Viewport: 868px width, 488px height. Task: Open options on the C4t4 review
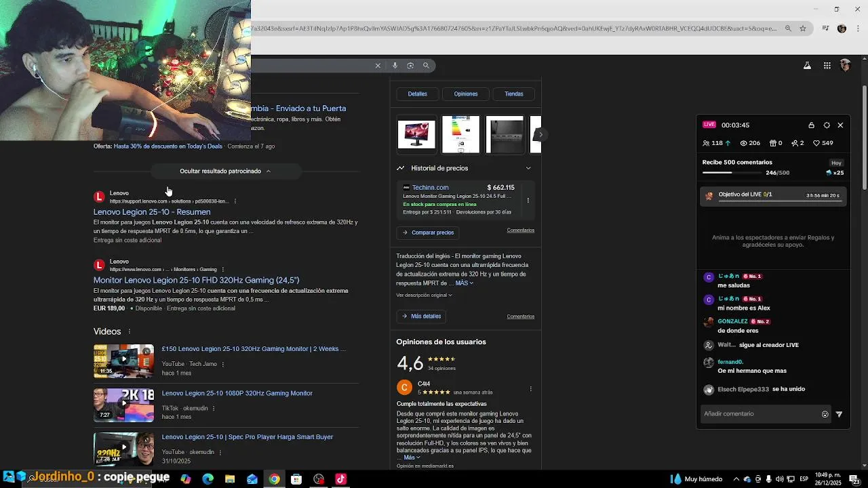pyautogui.click(x=530, y=389)
